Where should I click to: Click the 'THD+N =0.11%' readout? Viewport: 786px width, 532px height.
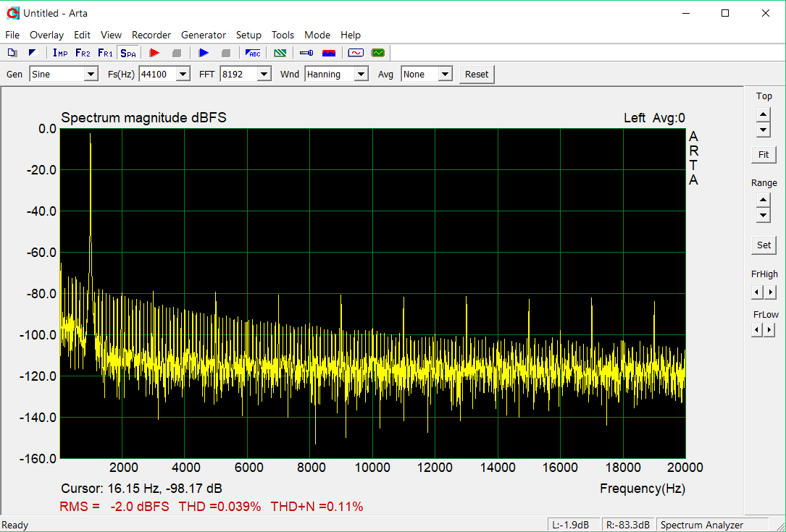coord(317,507)
